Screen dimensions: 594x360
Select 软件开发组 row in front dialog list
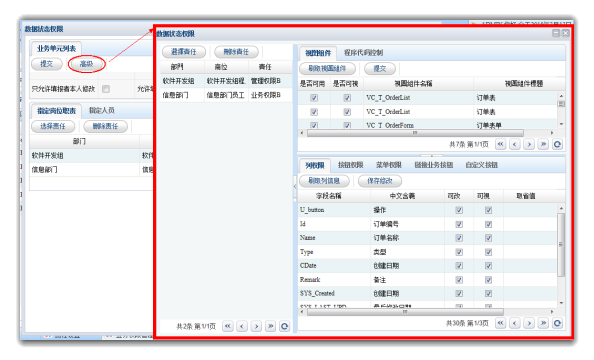pyautogui.click(x=226, y=81)
